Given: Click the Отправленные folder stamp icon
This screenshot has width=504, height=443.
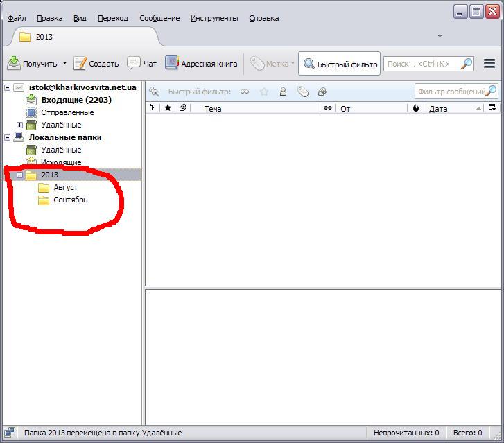Looking at the screenshot, I should click(x=31, y=112).
